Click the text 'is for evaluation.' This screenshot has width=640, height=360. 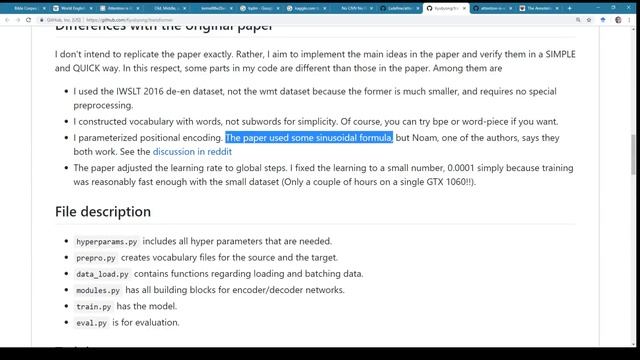tap(146, 322)
